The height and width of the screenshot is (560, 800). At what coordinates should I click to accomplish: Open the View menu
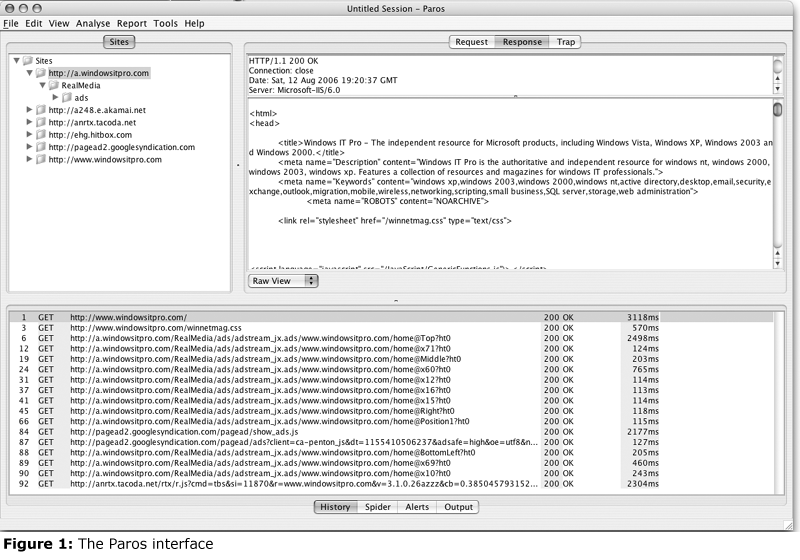point(59,23)
